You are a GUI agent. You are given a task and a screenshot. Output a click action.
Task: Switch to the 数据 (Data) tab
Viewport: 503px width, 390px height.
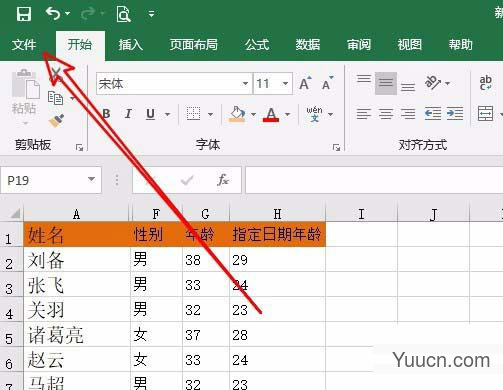click(x=308, y=44)
